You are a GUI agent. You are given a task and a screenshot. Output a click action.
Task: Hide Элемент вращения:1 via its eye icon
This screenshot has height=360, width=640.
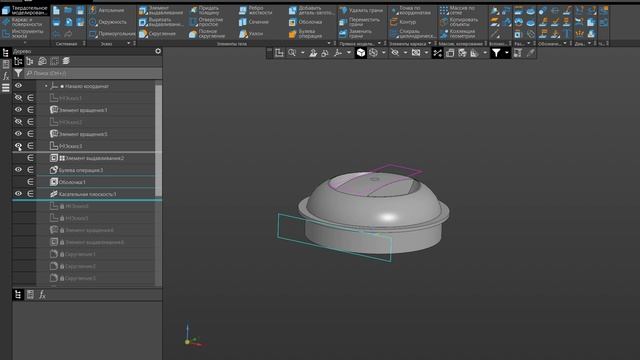point(18,109)
